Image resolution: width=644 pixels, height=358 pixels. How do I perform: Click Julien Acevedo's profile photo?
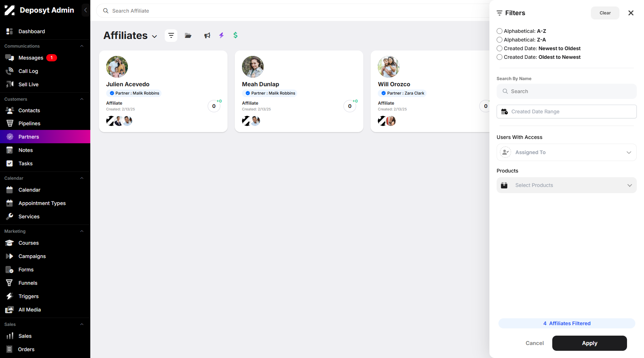(x=117, y=67)
